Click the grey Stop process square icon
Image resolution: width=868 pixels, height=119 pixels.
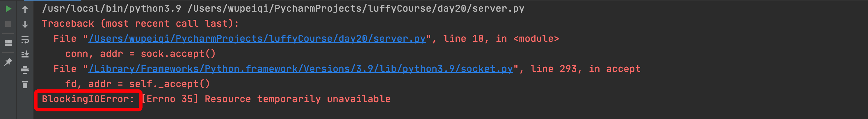pos(8,24)
